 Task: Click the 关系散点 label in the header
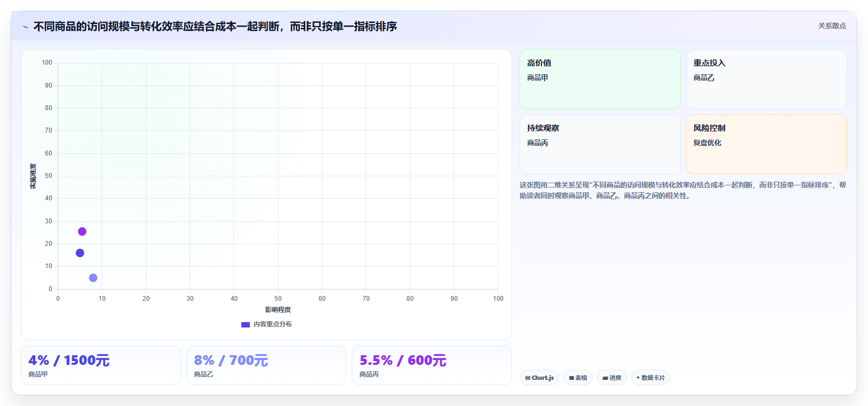(x=832, y=26)
